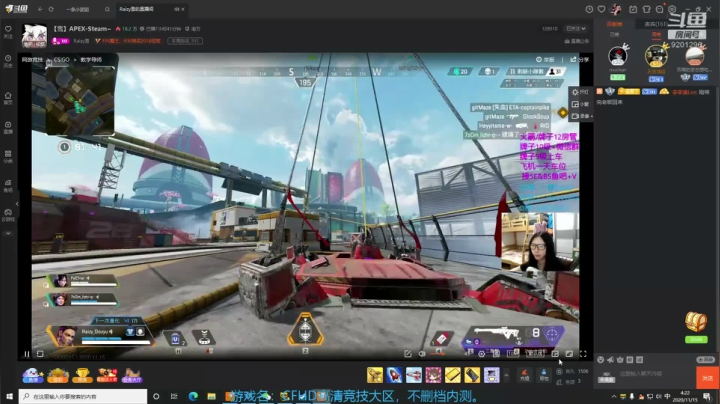Refresh the page with the reload icon
This screenshot has height=404, width=720.
[x=51, y=9]
